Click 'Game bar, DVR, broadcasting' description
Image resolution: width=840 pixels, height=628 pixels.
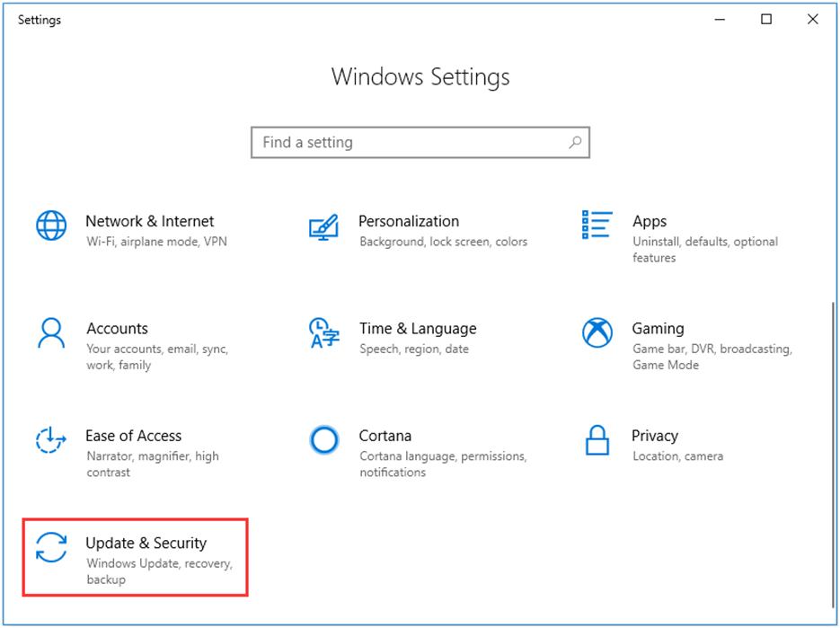coord(712,357)
